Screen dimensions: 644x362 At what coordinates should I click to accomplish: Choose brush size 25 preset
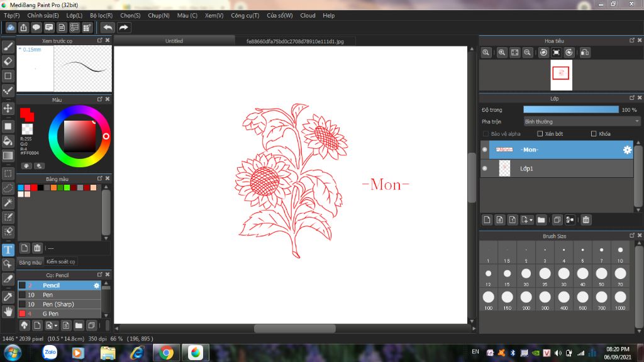[545, 276]
